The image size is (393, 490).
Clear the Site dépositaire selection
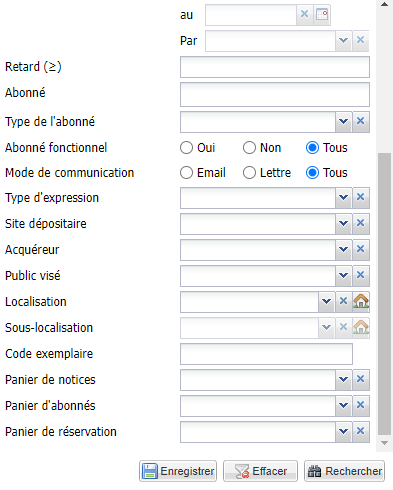tap(360, 223)
